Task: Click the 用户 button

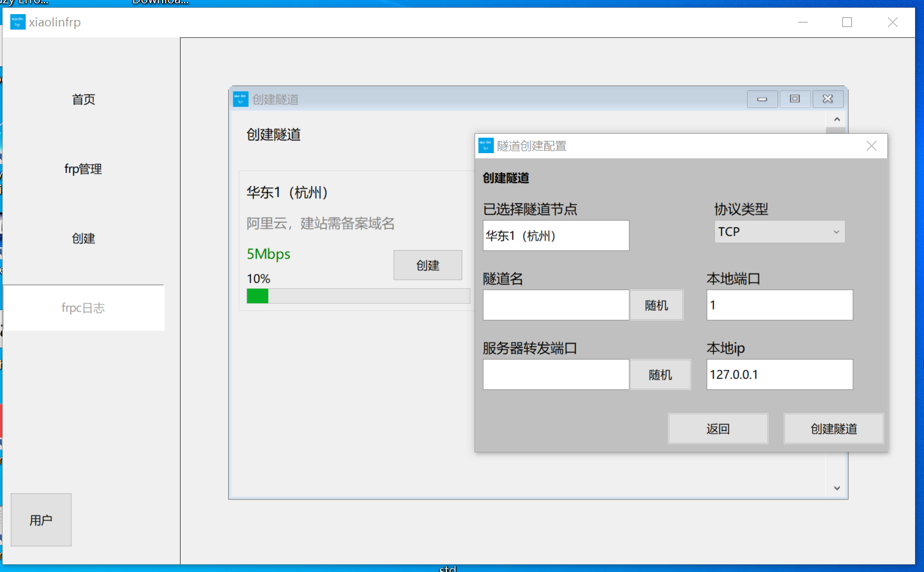Action: 41,520
